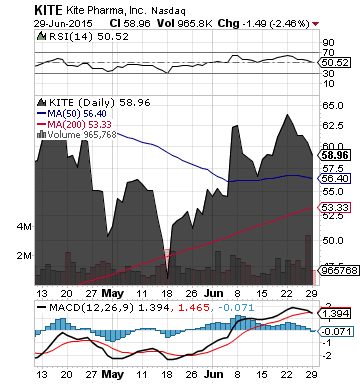This screenshot has height=384, width=360.
Task: Click the May label on the bottom axis
Action: point(112,374)
